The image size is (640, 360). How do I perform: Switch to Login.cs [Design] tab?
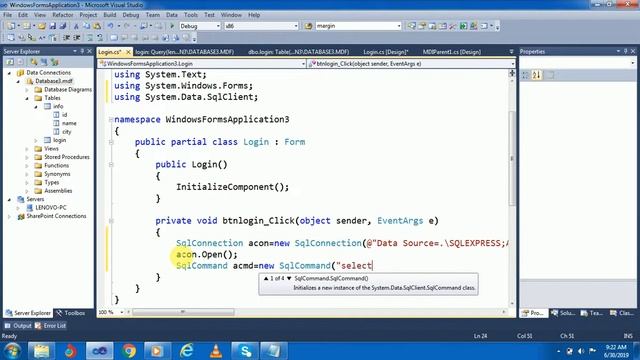point(386,52)
